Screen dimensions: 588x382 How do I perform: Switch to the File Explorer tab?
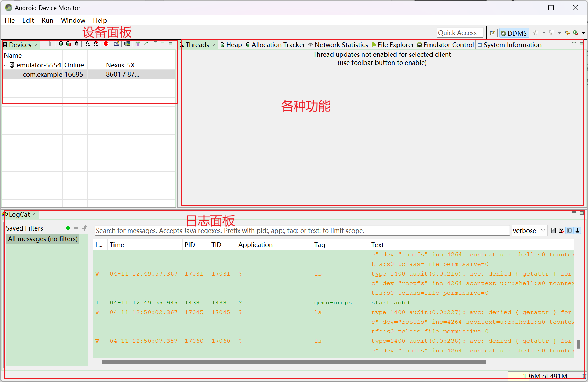coord(392,45)
